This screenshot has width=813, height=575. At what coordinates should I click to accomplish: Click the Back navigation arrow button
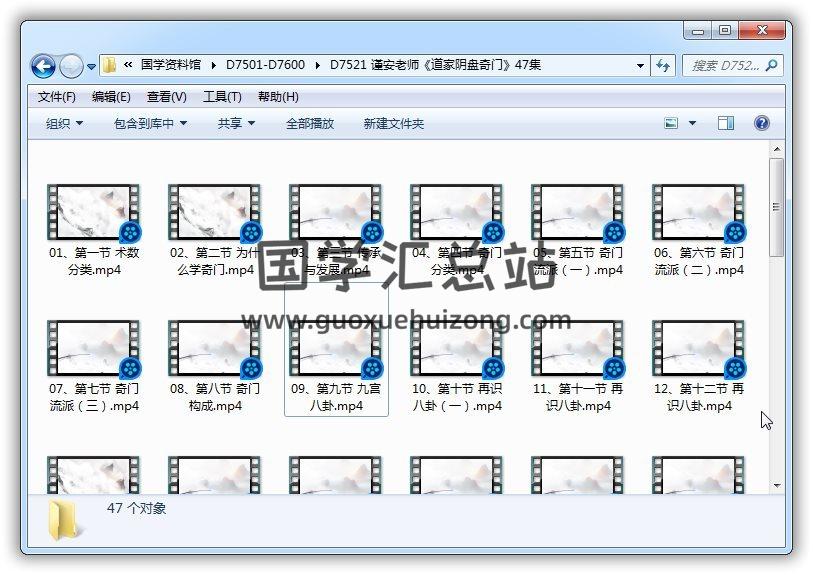(43, 67)
